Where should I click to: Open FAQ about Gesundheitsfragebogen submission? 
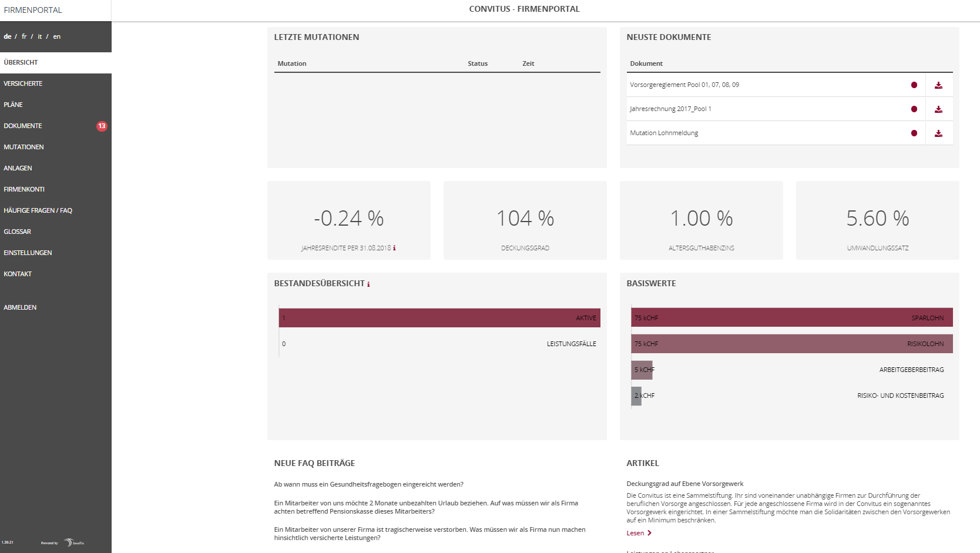click(x=368, y=484)
